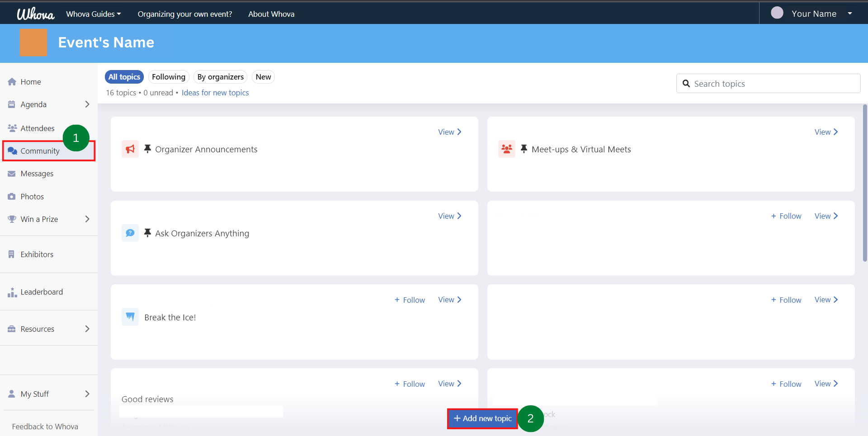Click the Ask Organizers Anything chat icon
This screenshot has height=436, width=868.
pyautogui.click(x=130, y=233)
